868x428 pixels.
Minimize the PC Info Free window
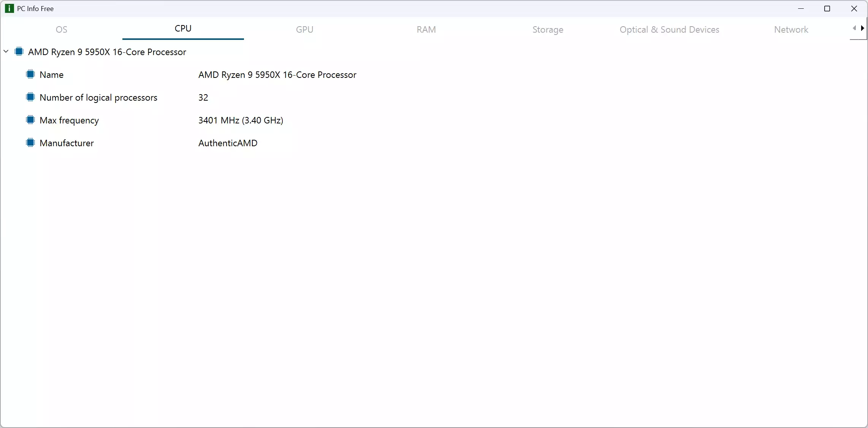coord(801,8)
